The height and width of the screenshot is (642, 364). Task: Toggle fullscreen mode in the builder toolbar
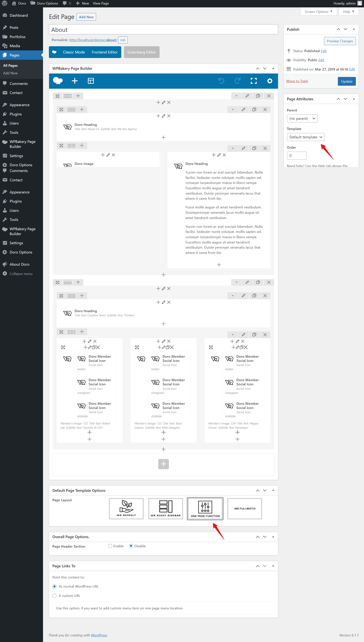click(254, 81)
